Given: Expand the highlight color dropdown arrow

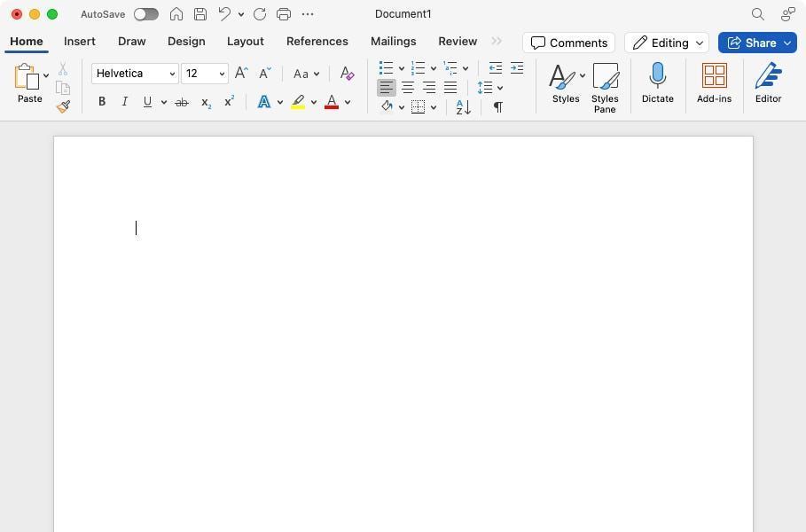Looking at the screenshot, I should 314,102.
